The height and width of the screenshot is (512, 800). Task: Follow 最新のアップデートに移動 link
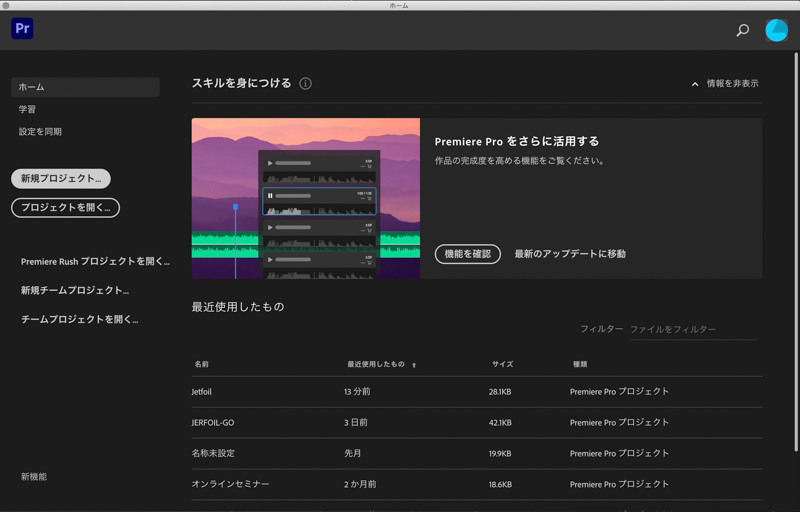coord(570,254)
